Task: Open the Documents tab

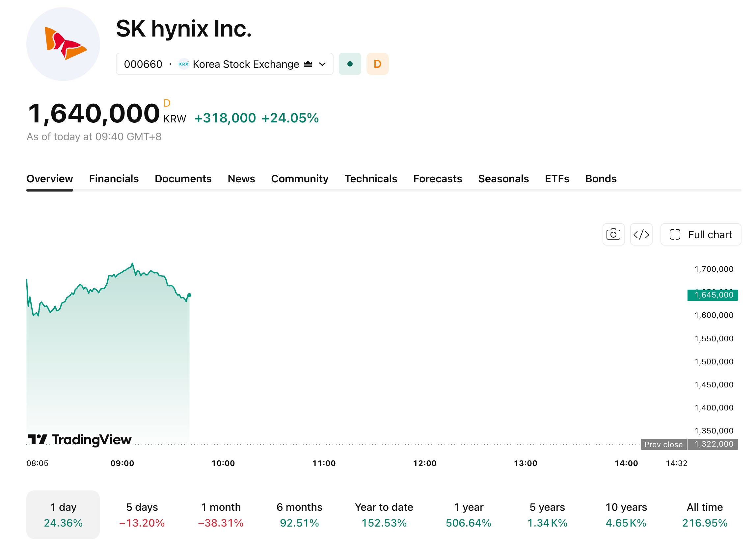Action: [x=183, y=179]
